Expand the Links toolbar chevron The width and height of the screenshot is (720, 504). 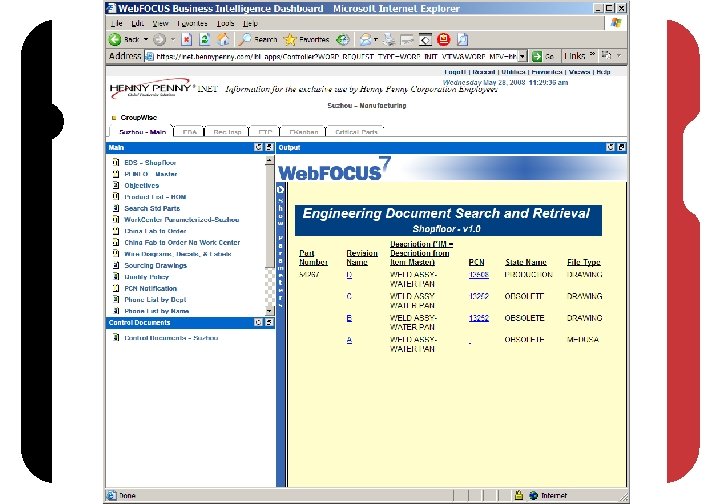tap(592, 55)
